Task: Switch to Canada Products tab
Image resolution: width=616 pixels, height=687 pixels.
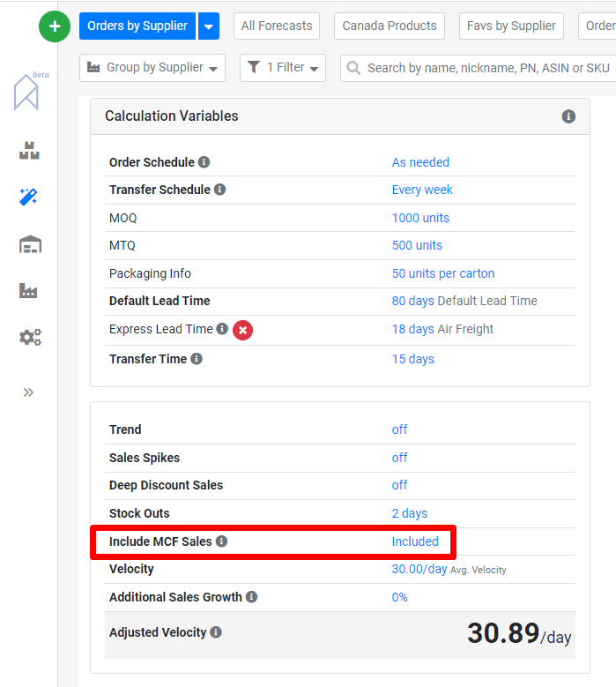Action: tap(390, 26)
